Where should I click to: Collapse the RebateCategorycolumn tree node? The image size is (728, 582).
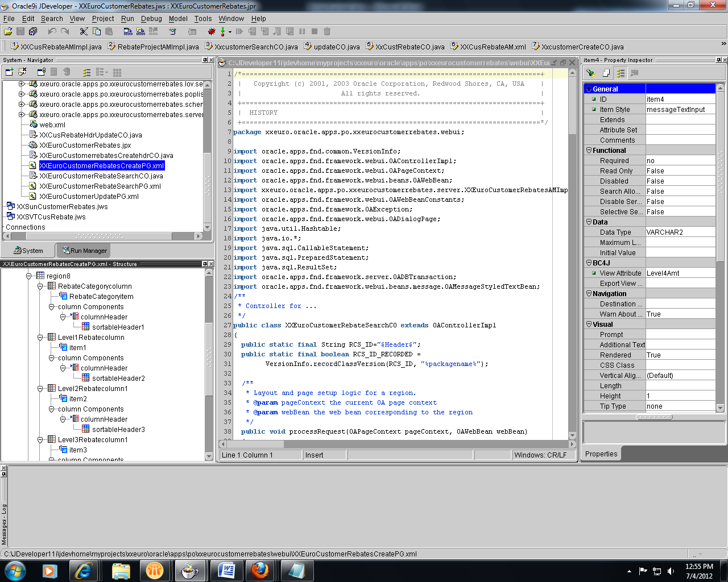coord(40,286)
